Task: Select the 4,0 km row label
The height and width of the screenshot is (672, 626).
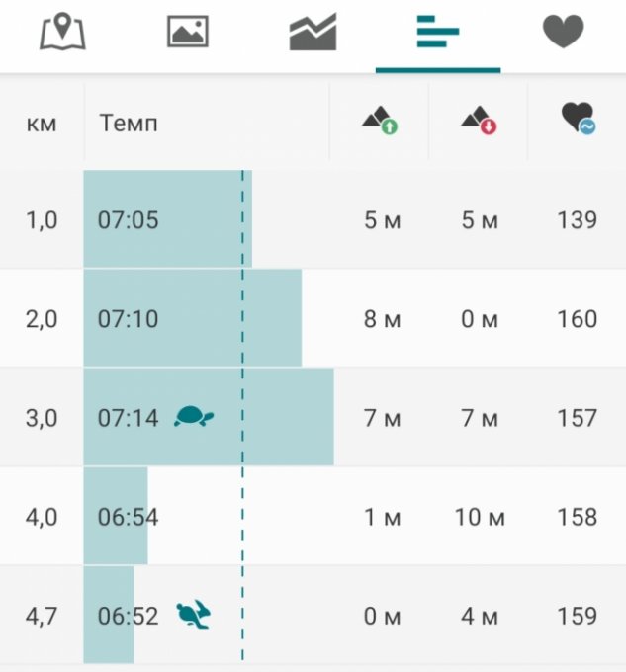Action: pos(42,517)
